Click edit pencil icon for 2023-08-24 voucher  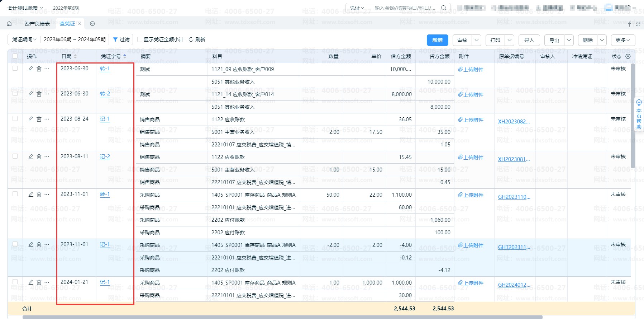[x=31, y=119]
